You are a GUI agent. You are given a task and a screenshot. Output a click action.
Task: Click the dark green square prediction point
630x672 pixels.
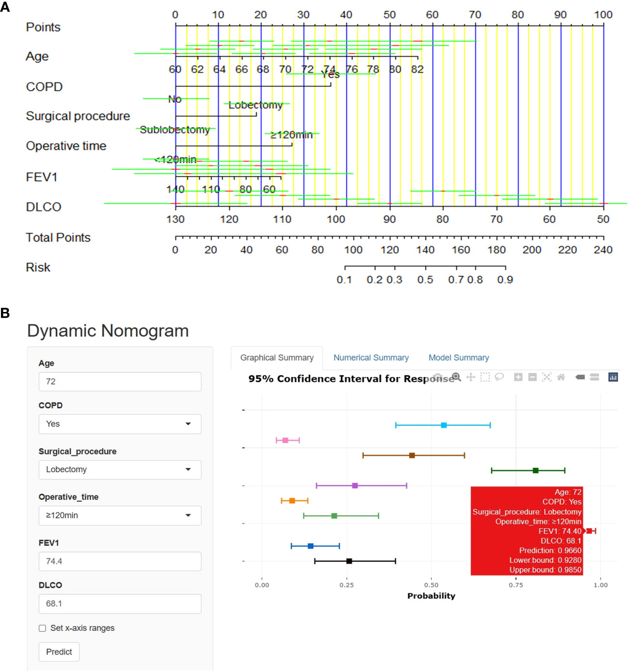click(535, 471)
